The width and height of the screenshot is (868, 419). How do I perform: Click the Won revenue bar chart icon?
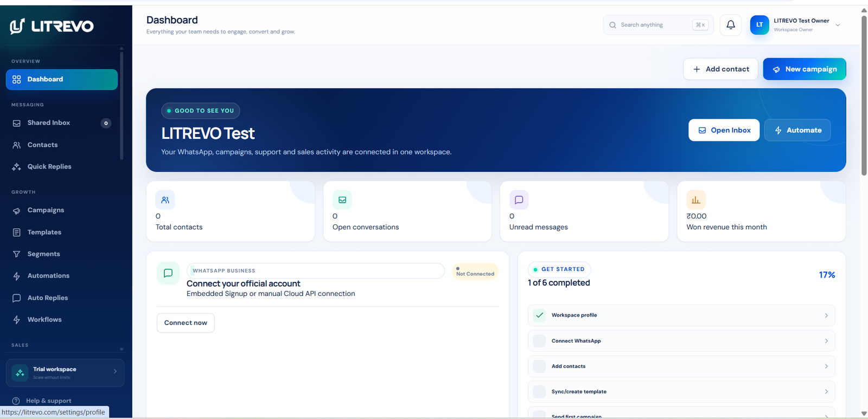(x=696, y=200)
